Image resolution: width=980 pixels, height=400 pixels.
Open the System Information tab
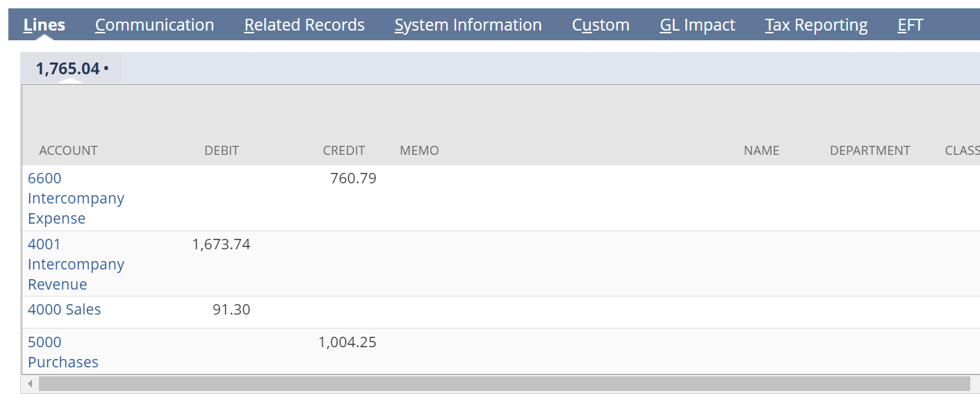click(468, 25)
